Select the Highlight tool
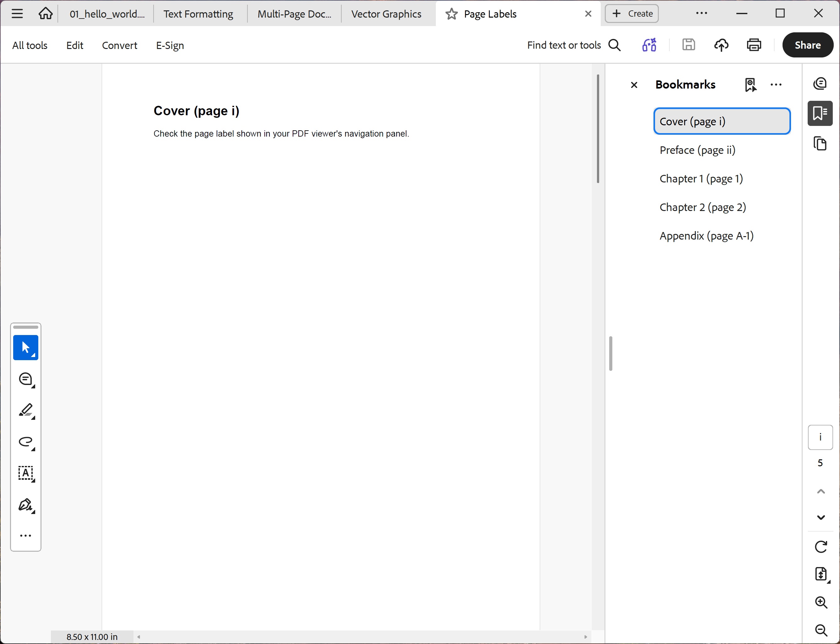 tap(25, 411)
